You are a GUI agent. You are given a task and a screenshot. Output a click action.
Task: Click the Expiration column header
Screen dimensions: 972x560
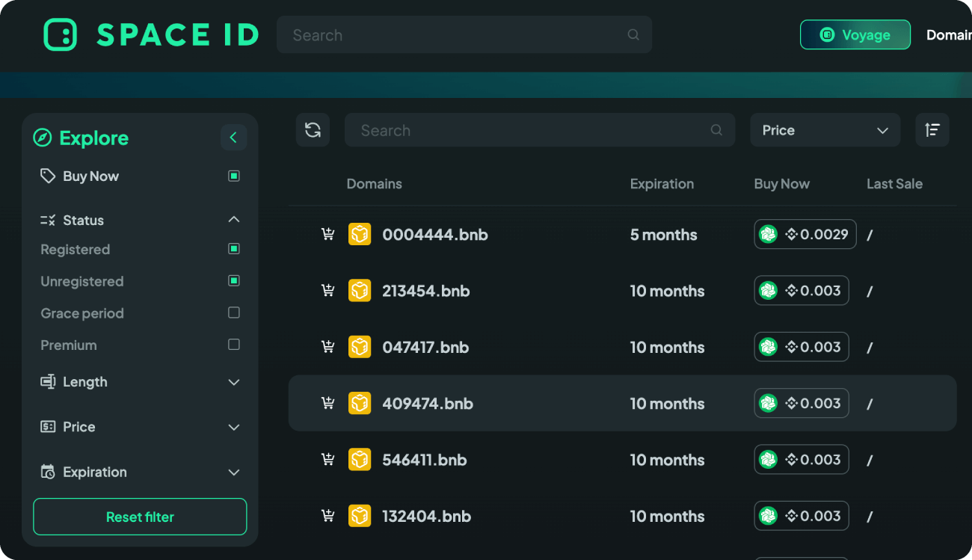[662, 184]
